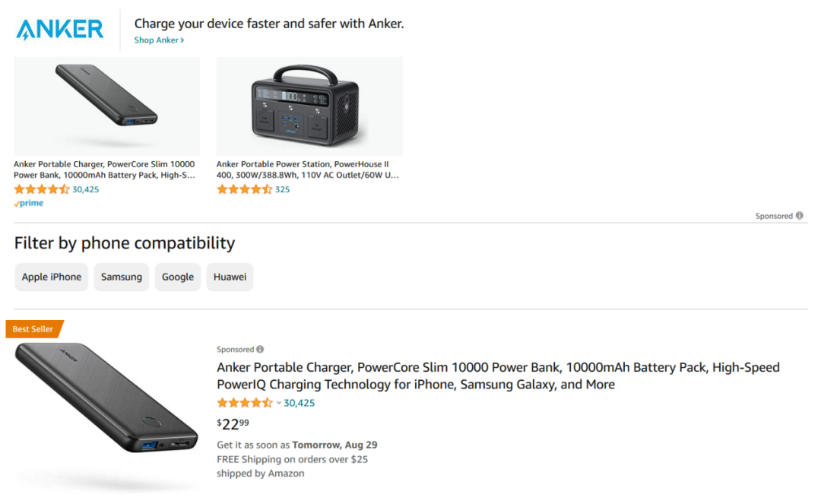The width and height of the screenshot is (821, 504).
Task: Open the main PowerCore Slim 10000 listing title
Action: point(498,376)
